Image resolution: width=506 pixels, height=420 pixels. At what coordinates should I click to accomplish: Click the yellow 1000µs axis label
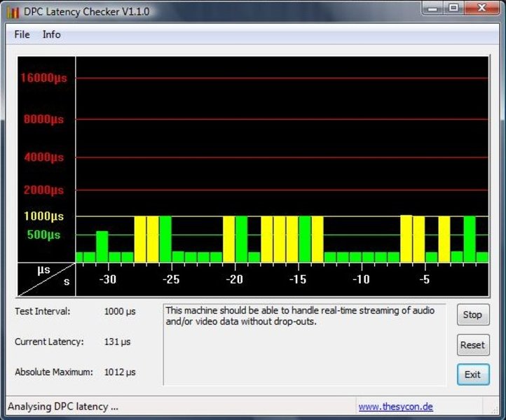tap(43, 216)
